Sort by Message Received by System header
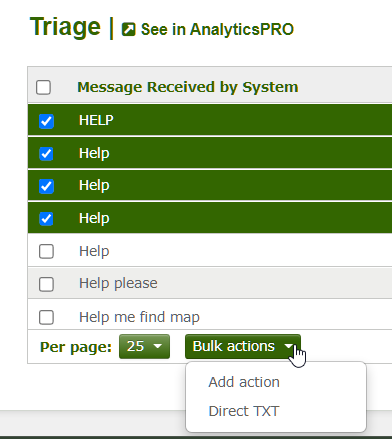The image size is (392, 439). tap(188, 87)
